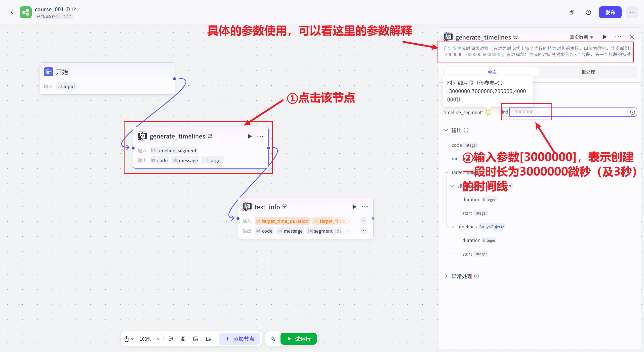
Task: Click the comment bubble icon in bottom toolbar
Action: 170,339
